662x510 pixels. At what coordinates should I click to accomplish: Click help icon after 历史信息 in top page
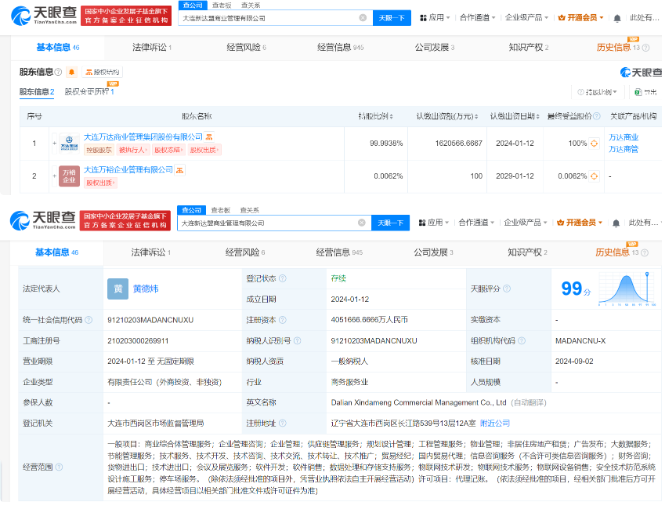point(646,48)
